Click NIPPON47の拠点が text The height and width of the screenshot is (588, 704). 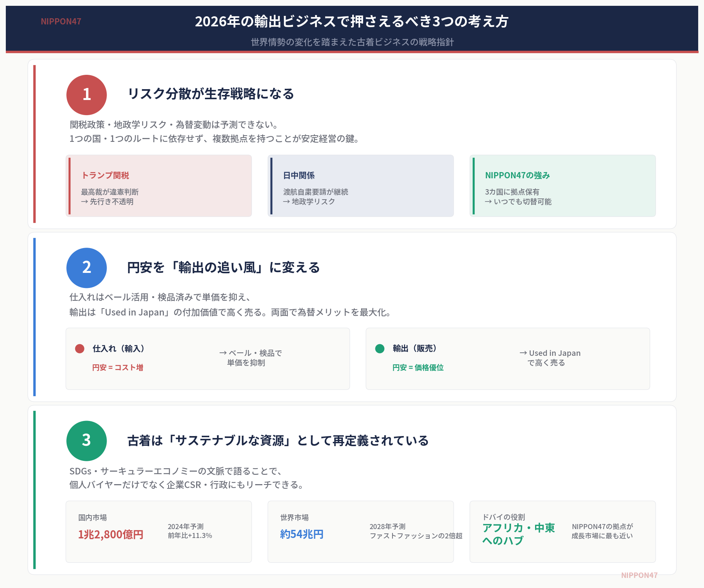(602, 526)
